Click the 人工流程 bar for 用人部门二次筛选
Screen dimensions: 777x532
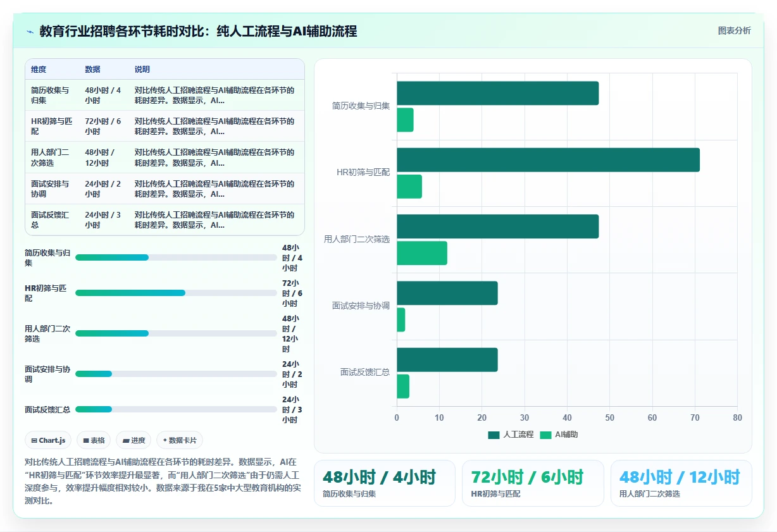point(497,226)
